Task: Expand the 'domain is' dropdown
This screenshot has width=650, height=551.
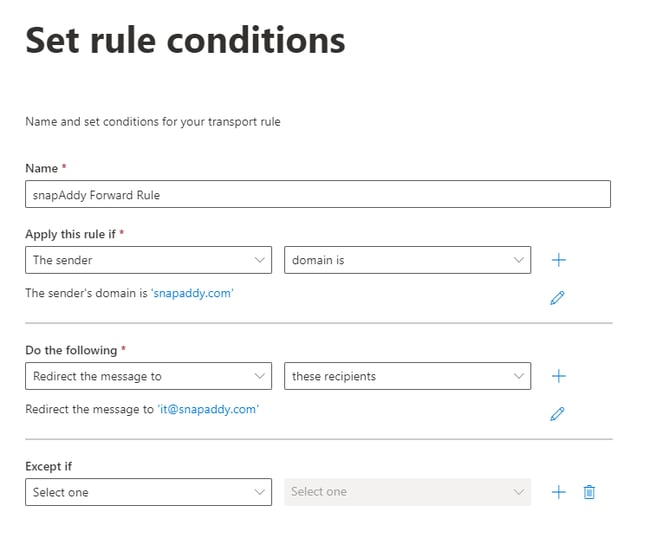Action: 407,260
